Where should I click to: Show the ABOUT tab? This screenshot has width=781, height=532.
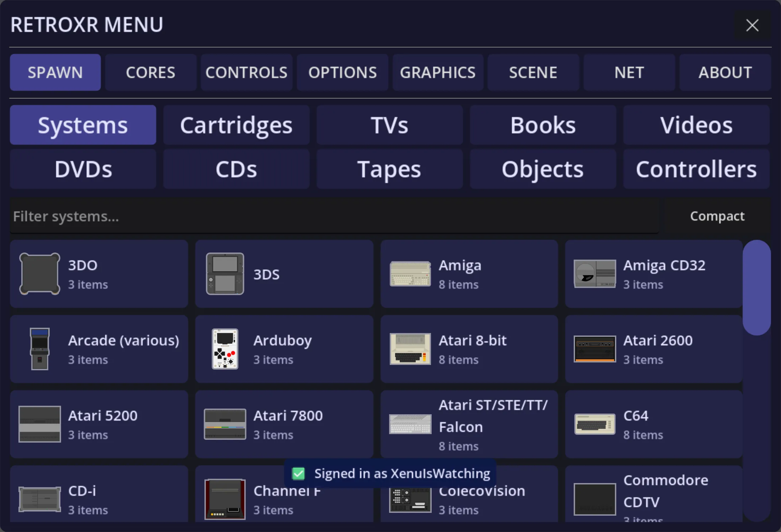pyautogui.click(x=725, y=72)
